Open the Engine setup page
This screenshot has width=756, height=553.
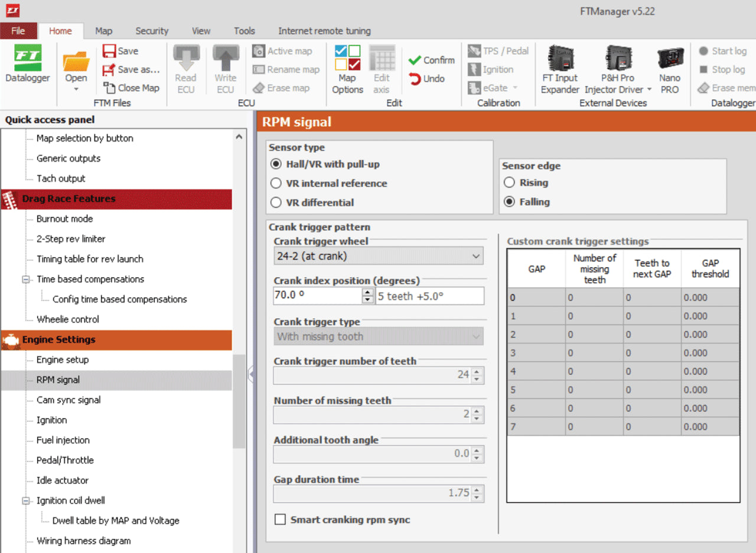tap(63, 359)
